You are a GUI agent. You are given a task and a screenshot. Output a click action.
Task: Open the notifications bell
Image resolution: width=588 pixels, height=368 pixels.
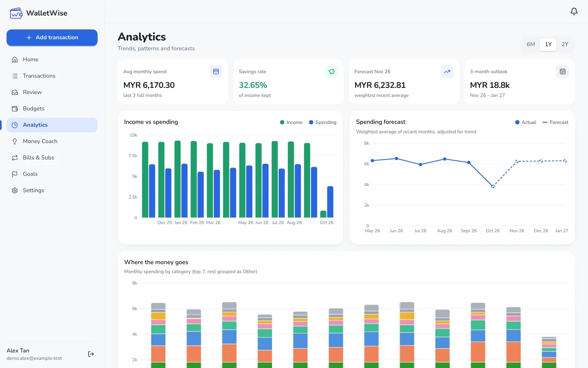tap(574, 11)
